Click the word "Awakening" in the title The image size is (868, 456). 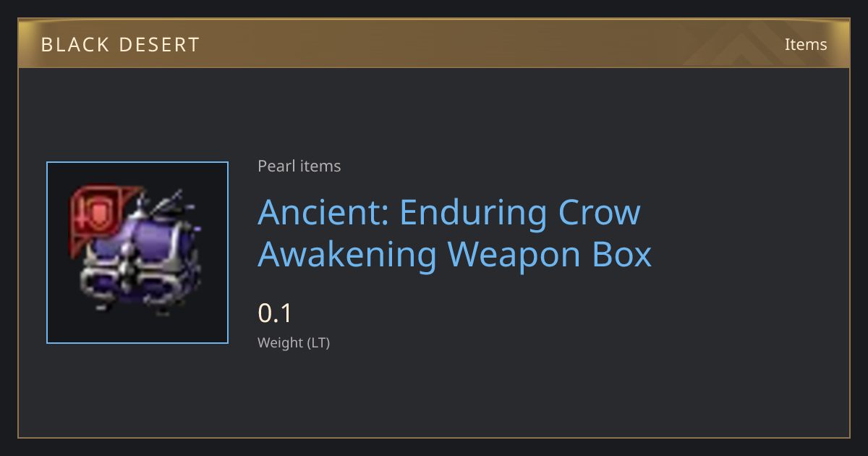347,255
